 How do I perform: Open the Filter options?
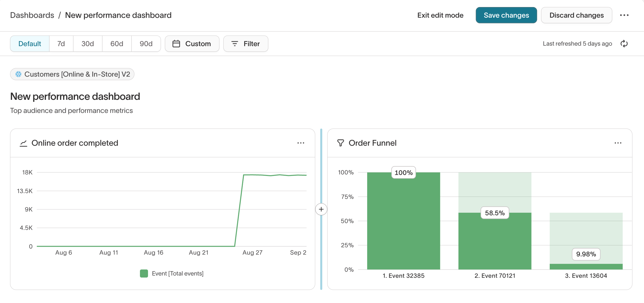(x=246, y=44)
